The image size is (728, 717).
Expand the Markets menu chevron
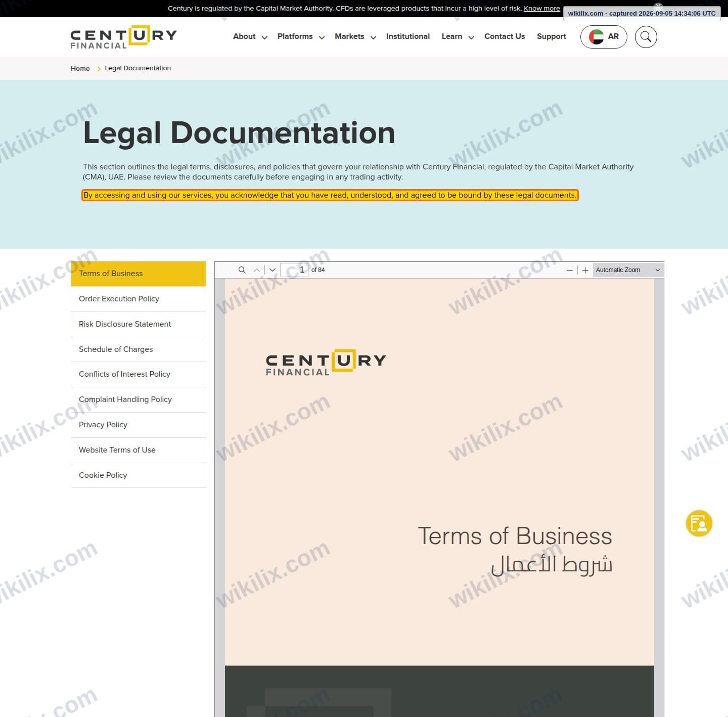click(373, 37)
